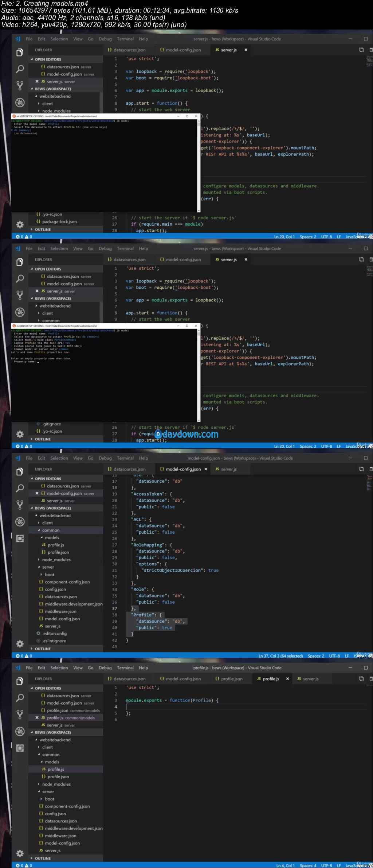Viewport: 373px width, 868px height.
Task: Open package-lock.json in the explorer
Action: 59,222
